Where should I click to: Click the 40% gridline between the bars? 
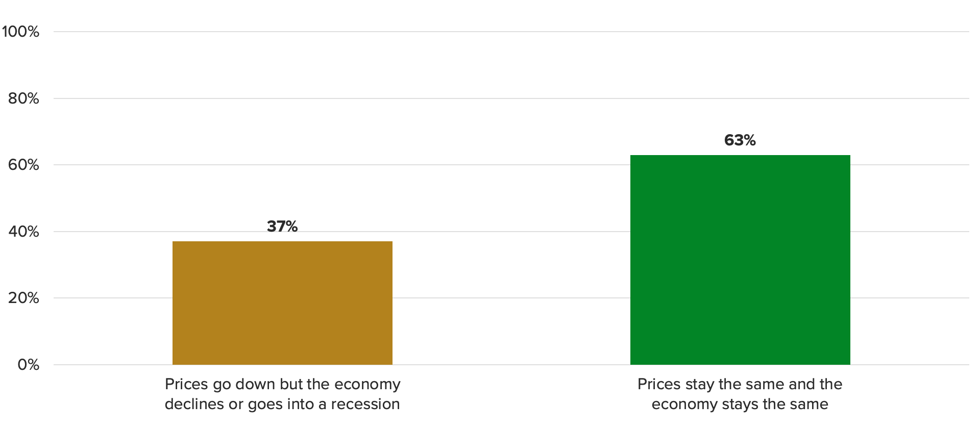pyautogui.click(x=510, y=232)
